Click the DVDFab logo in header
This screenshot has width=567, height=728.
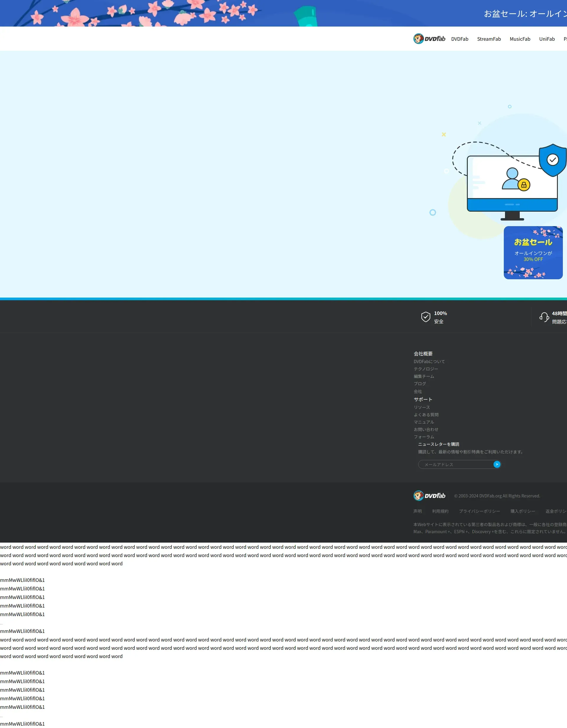click(x=429, y=39)
